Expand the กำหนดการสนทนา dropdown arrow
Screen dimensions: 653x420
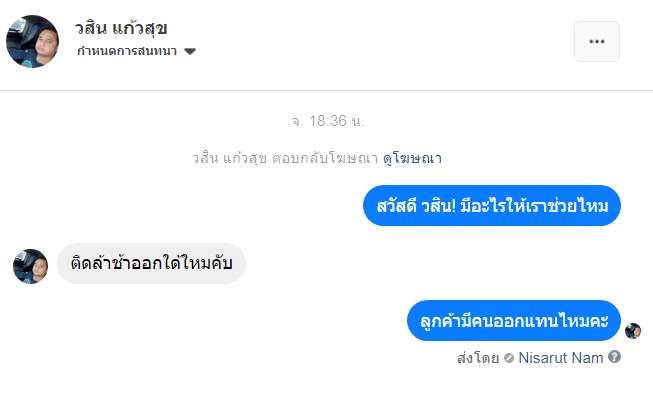pos(190,51)
